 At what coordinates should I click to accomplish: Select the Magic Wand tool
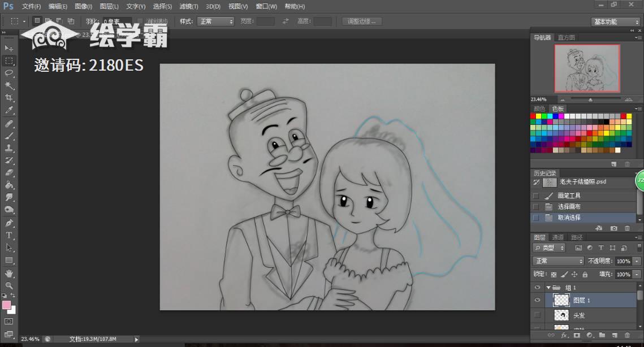[x=9, y=85]
